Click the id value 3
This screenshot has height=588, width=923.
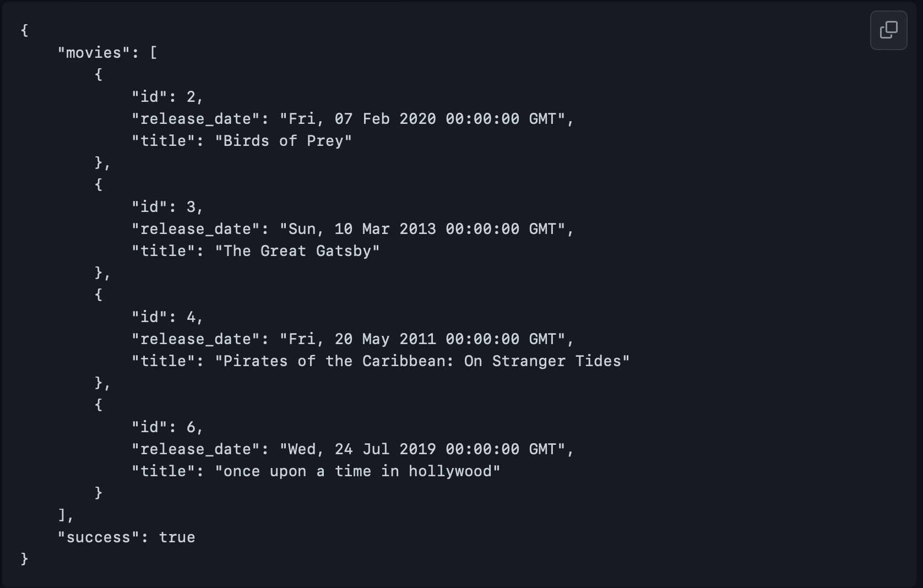point(191,207)
